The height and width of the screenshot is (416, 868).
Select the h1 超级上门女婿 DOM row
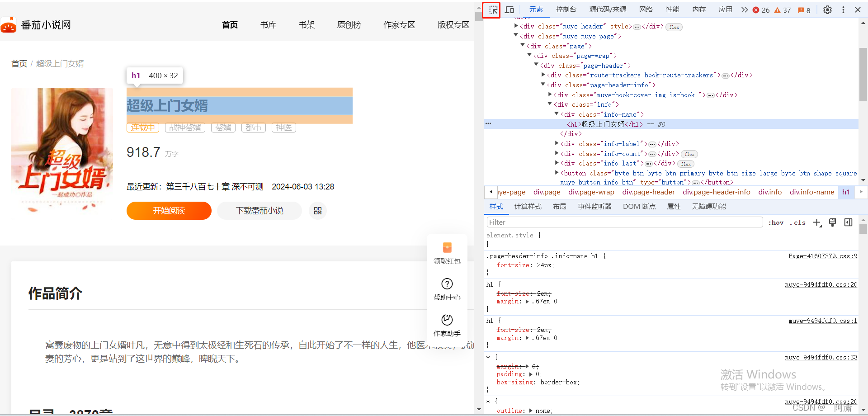tap(671, 124)
